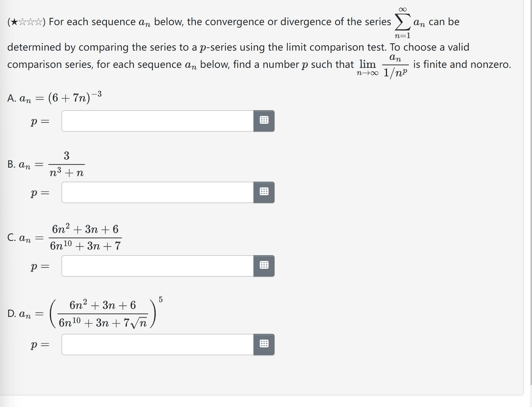
Task: Click the second empty difficulty star
Action: click(31, 22)
